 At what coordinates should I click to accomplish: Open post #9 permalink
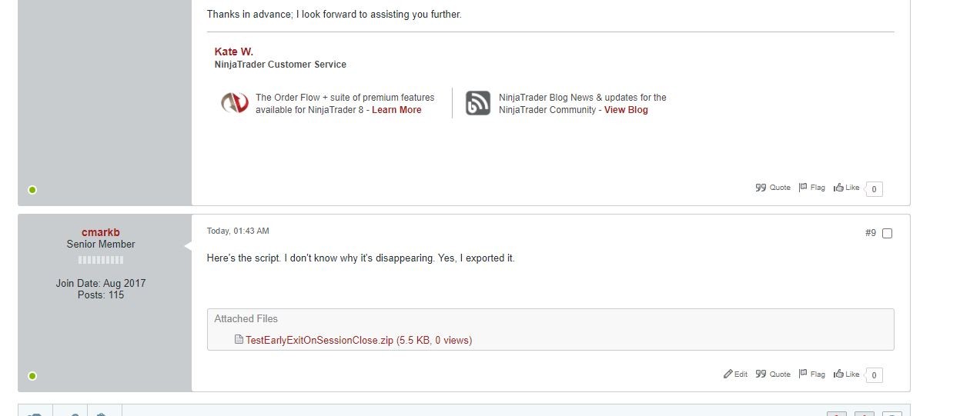point(871,233)
